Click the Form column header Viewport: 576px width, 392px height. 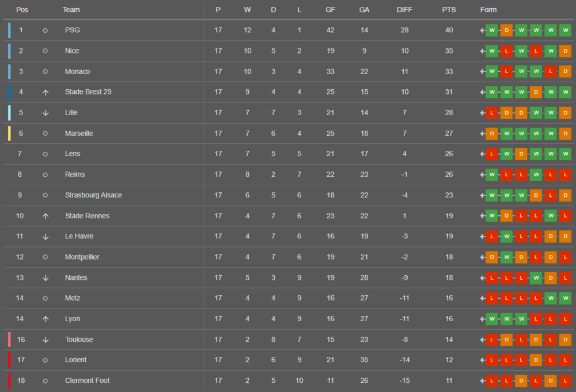(488, 10)
